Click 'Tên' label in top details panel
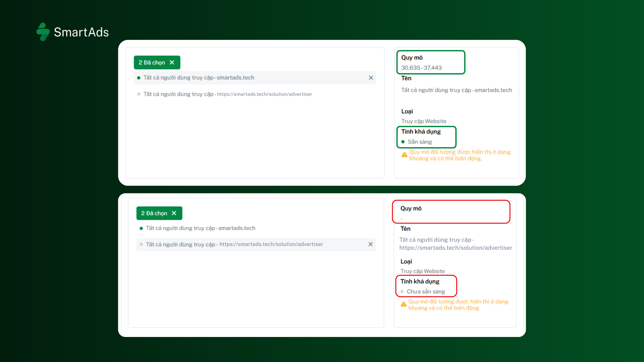Viewport: 644px width, 362px height. 406,78
